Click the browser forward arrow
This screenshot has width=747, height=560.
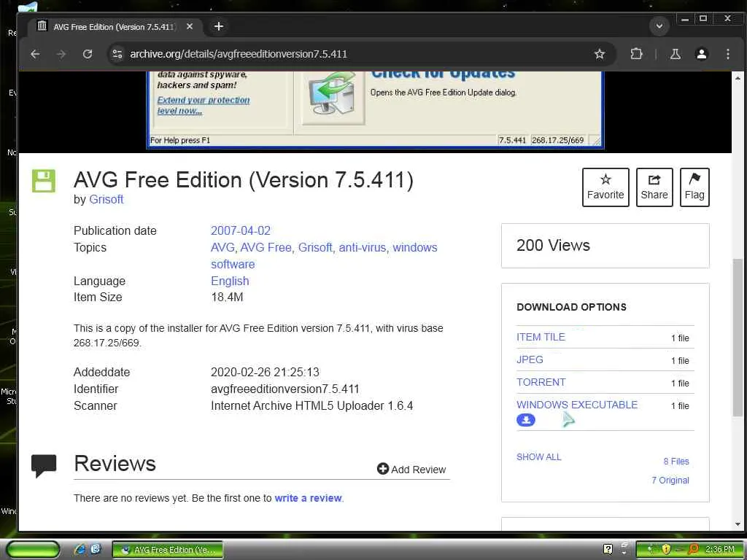(x=61, y=54)
